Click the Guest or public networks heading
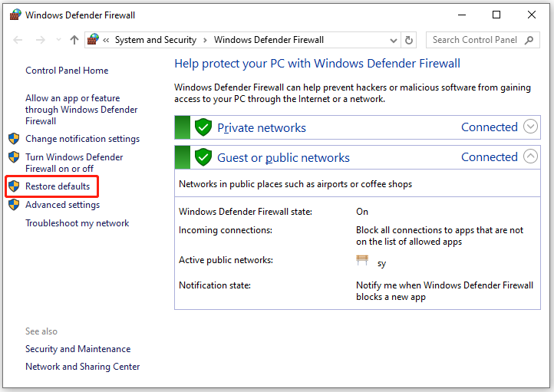This screenshot has width=554, height=392. pos(283,157)
